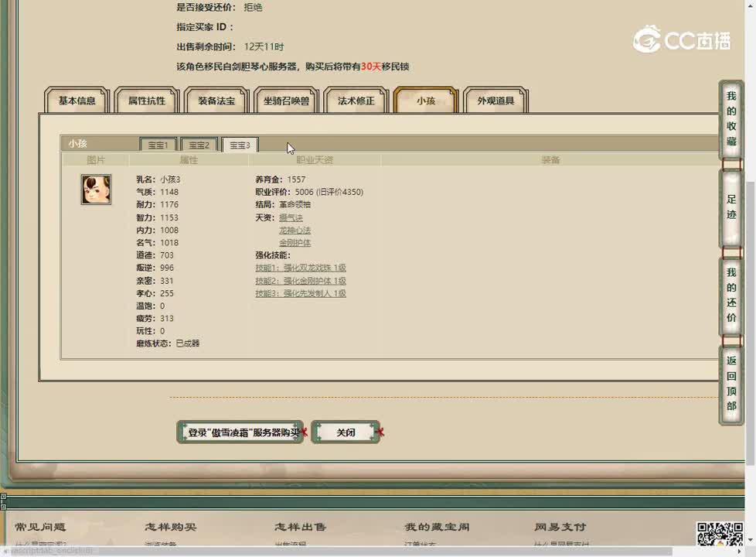Click 技能1 强化双龙戏珠 link
756x557 pixels.
301,268
